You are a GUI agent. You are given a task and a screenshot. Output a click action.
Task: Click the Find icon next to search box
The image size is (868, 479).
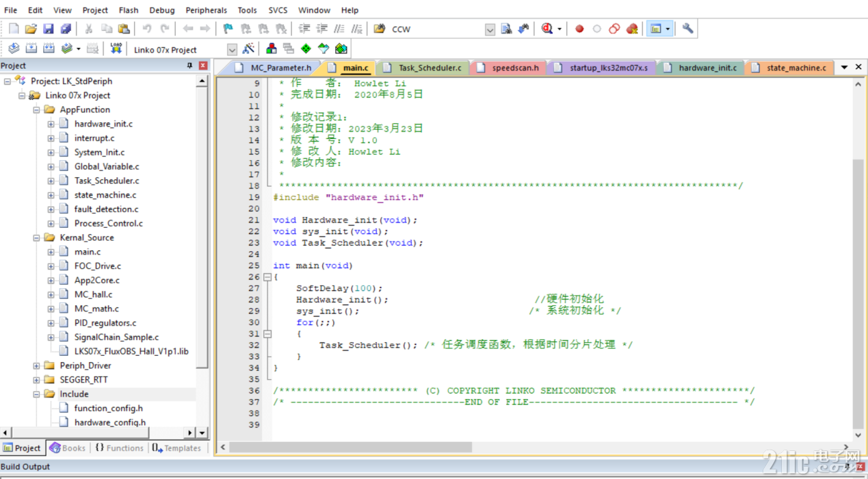pos(506,29)
